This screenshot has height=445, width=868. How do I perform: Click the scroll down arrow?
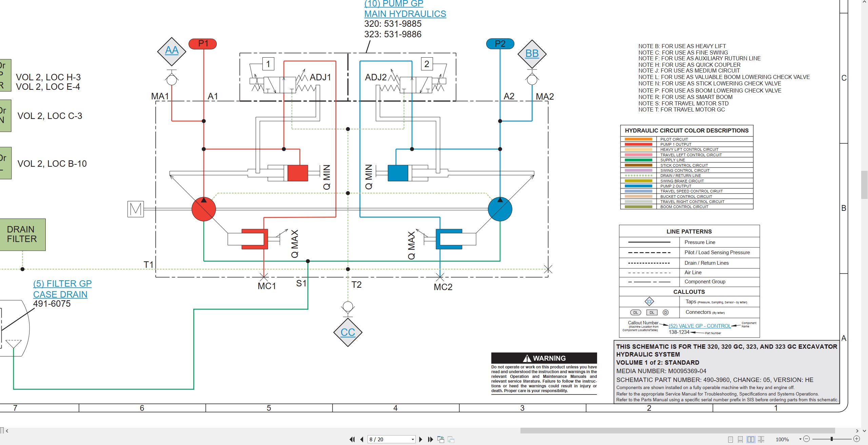tap(864, 431)
